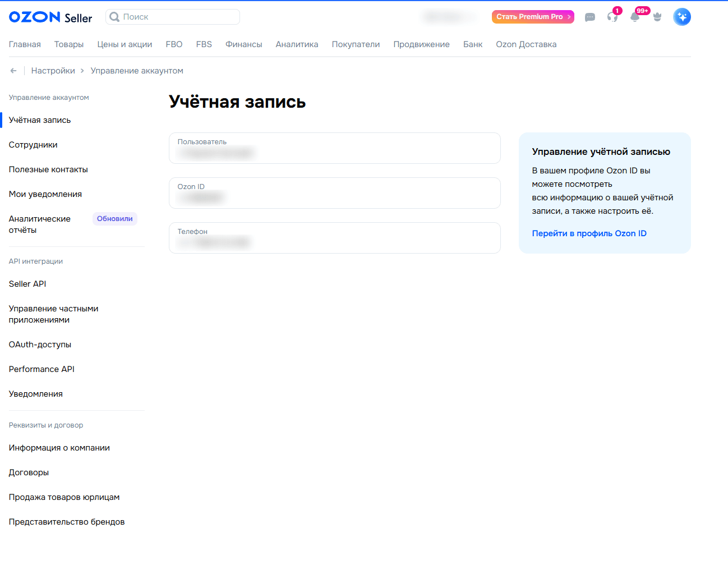Open the Цены и акции menu
Image resolution: width=728 pixels, height=574 pixels.
[125, 44]
